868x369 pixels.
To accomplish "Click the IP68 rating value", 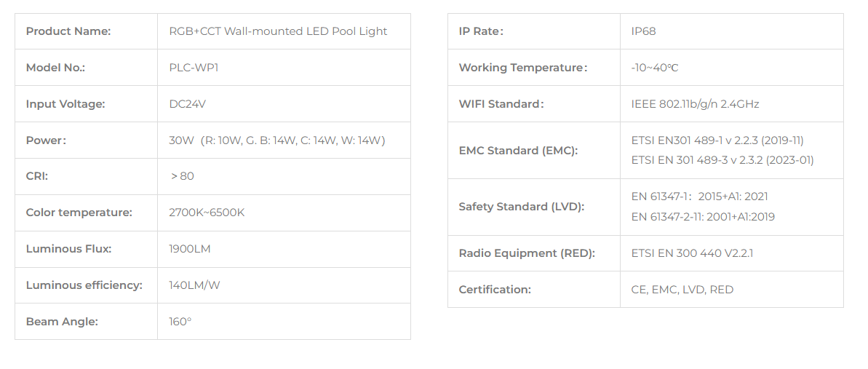I will tap(643, 31).
